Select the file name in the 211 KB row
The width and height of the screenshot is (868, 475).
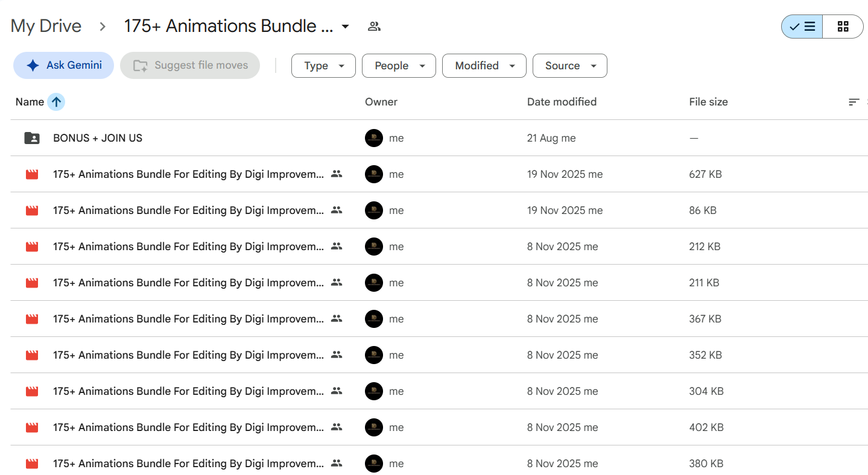[x=188, y=283]
